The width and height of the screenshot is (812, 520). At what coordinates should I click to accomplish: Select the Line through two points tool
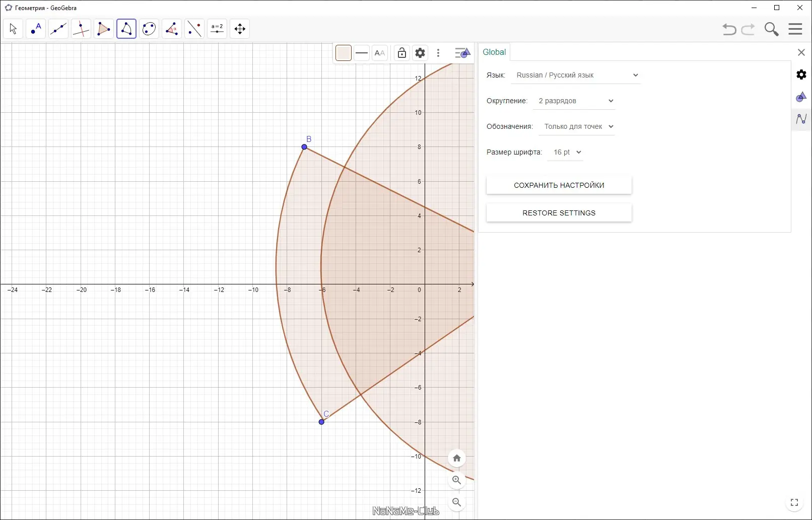[x=58, y=29]
